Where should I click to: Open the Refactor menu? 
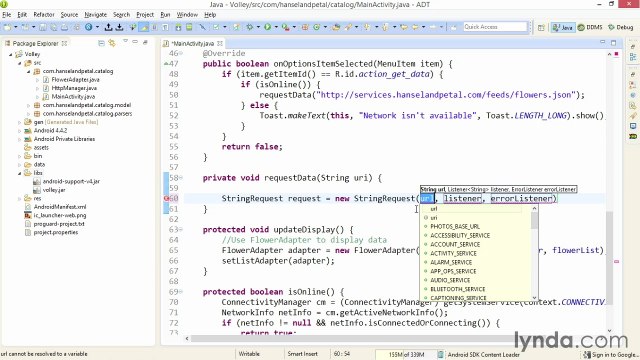click(x=44, y=15)
